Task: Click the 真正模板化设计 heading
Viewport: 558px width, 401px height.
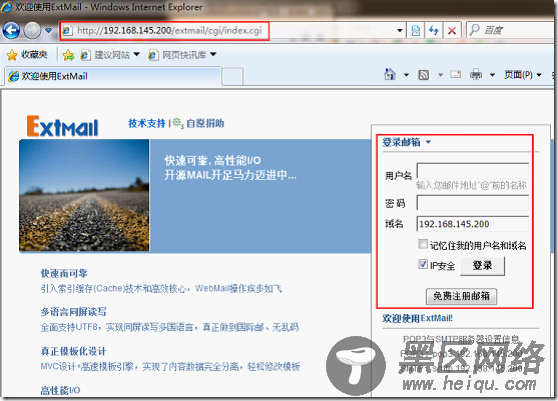Action: click(x=73, y=352)
